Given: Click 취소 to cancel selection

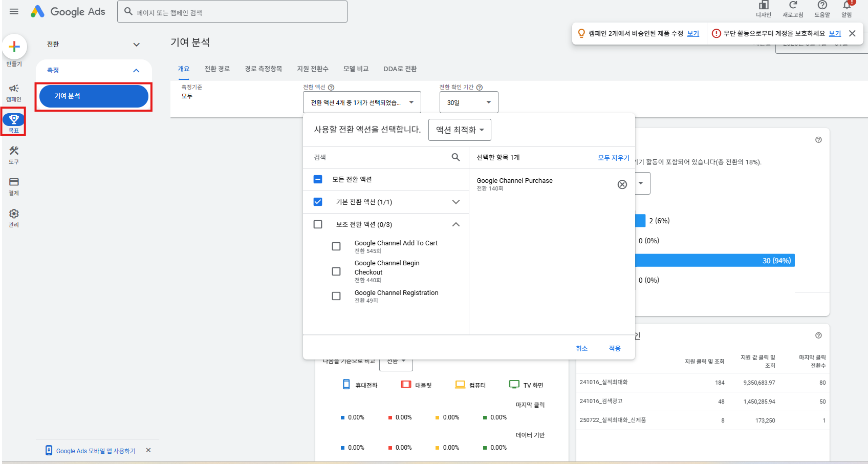Looking at the screenshot, I should click(581, 348).
